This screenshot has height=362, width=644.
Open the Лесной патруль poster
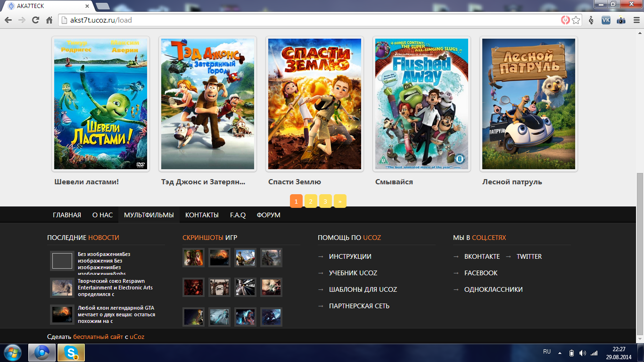[528, 104]
